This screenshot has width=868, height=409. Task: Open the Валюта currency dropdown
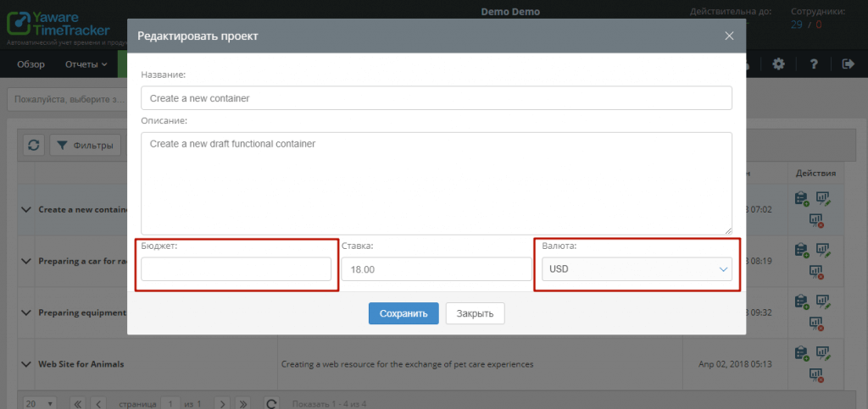point(637,269)
